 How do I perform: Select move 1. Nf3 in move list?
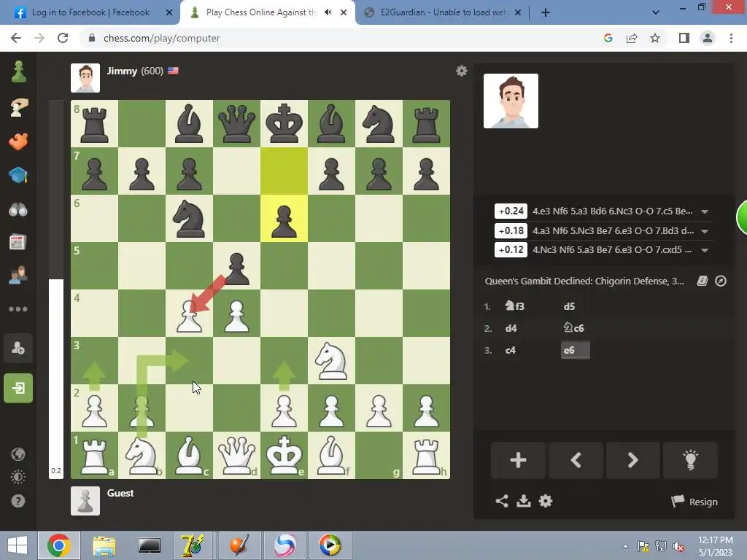click(x=514, y=306)
